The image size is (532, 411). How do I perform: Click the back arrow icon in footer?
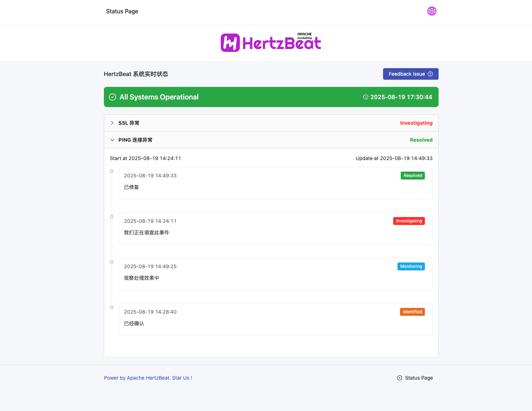point(400,378)
